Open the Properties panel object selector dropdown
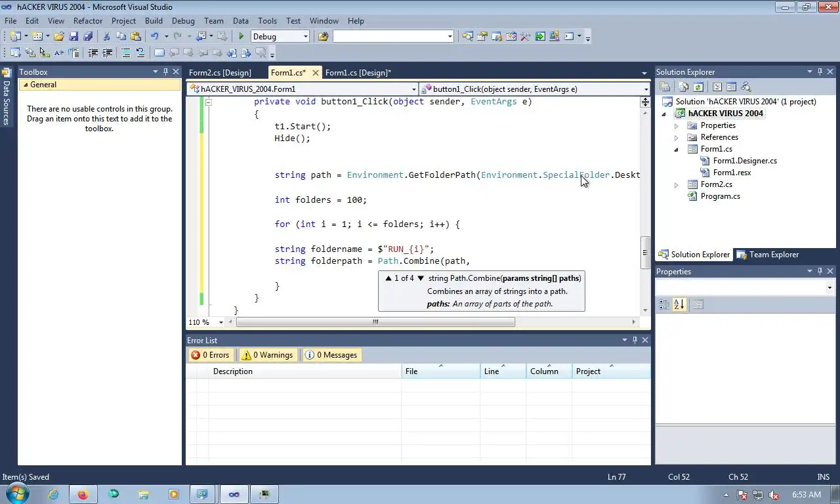Screen dimensions: 840x504 point(829,287)
